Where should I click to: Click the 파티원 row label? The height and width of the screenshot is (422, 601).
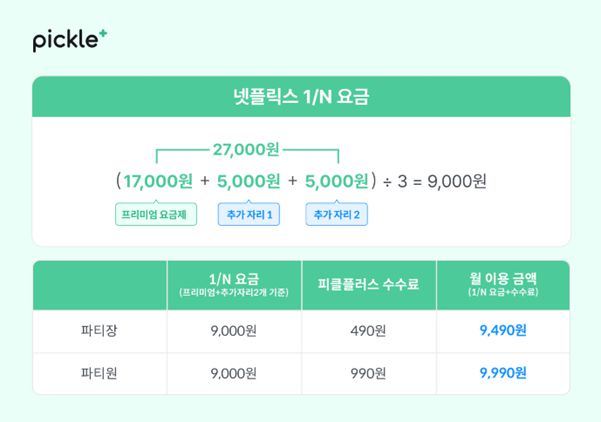99,374
